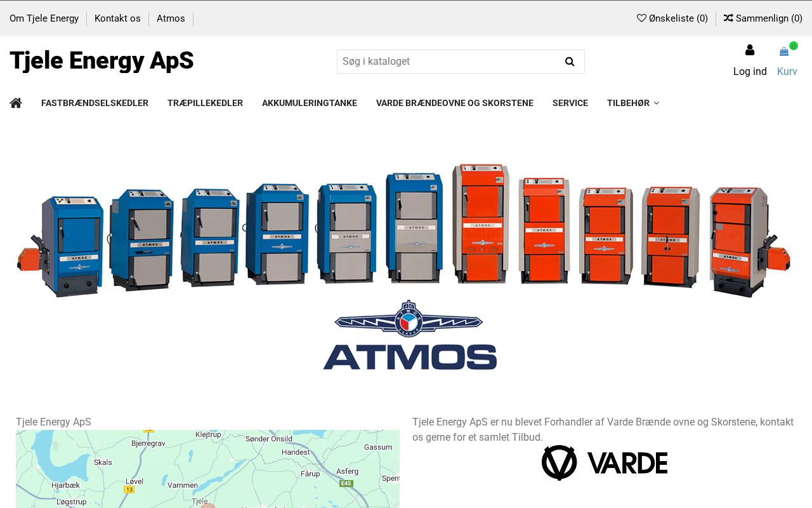Viewport: 812px width, 508px height.
Task: Click the shopping bag cart icon
Action: [784, 51]
